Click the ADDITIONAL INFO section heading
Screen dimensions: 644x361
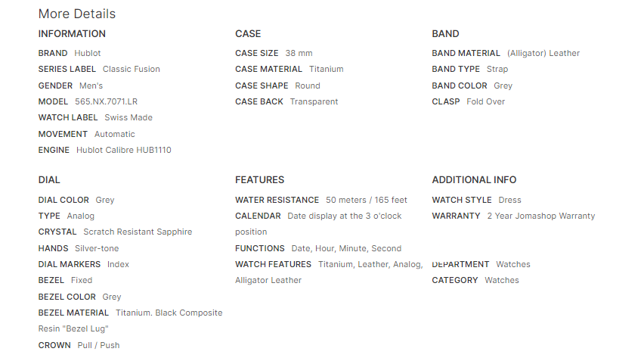point(474,180)
